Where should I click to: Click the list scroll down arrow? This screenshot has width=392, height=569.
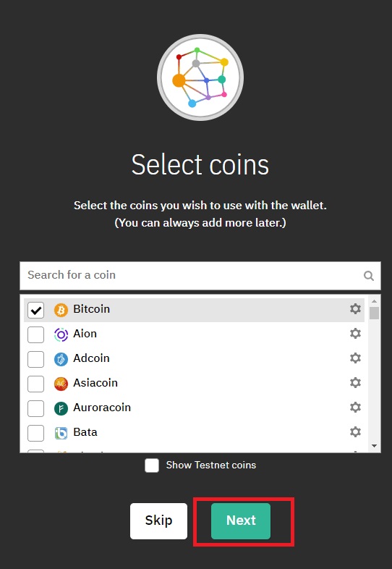pos(375,446)
